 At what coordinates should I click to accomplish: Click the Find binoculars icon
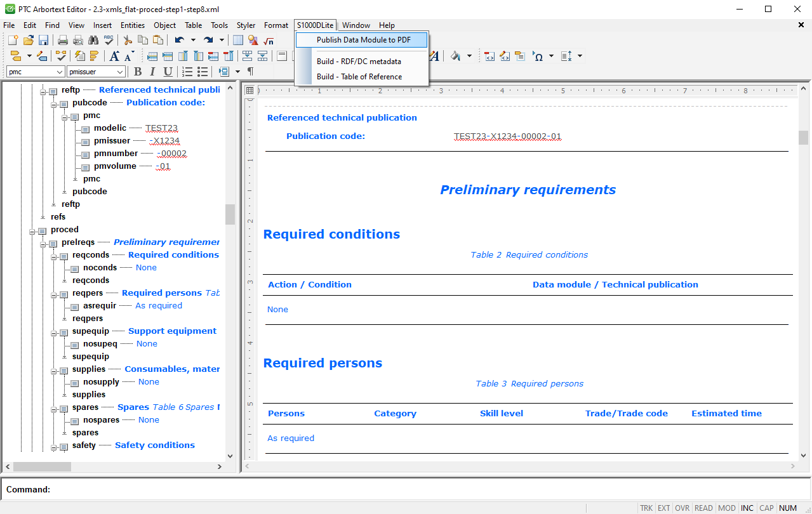(93, 41)
